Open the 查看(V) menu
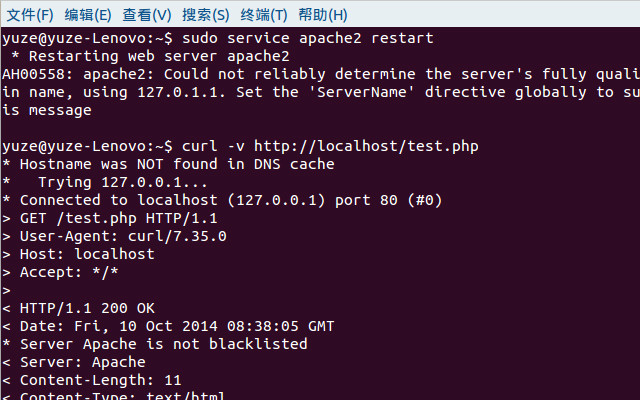Screen dimensions: 640x400 147,15
